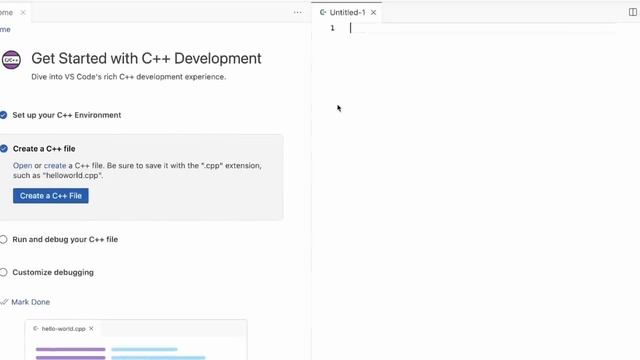
Task: Click line 1 in the editor
Action: click(x=482, y=28)
